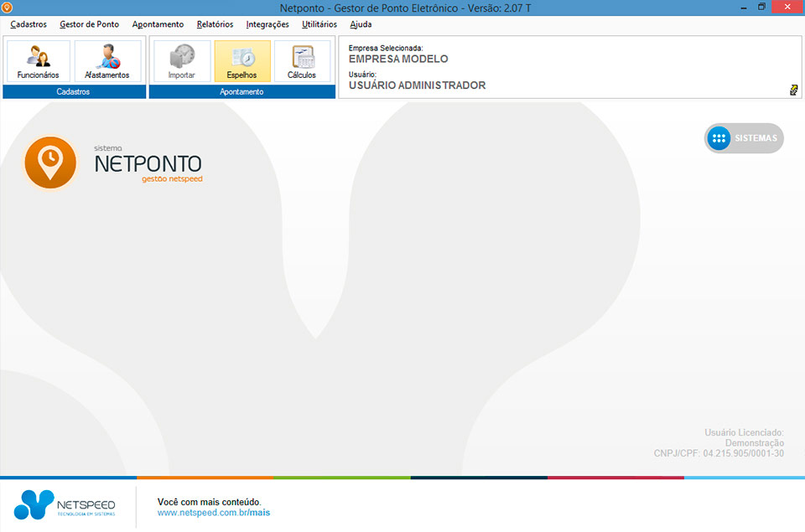Click the 'Usuário Licenciado:' label

click(x=744, y=432)
